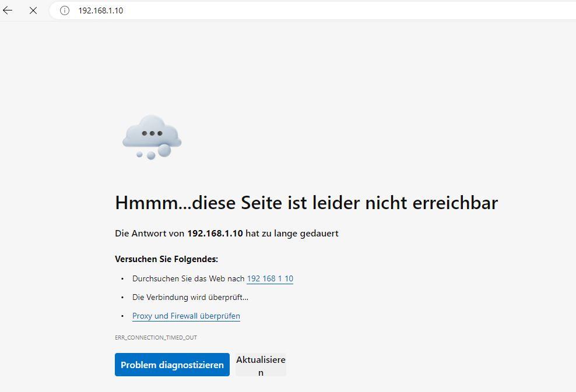Screen dimensions: 576x392
Task: Stop page loading with the X icon
Action: tap(33, 10)
